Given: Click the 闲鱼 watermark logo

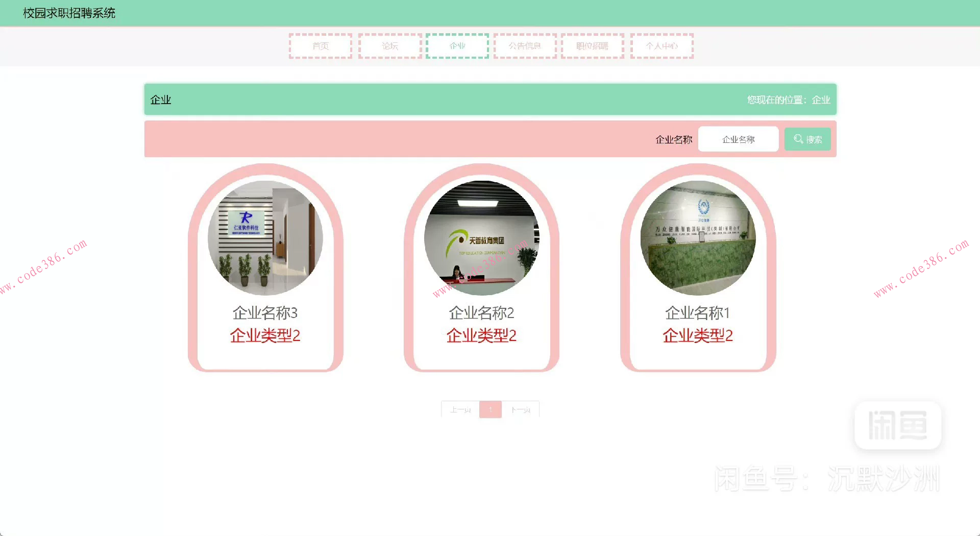Looking at the screenshot, I should tap(897, 426).
